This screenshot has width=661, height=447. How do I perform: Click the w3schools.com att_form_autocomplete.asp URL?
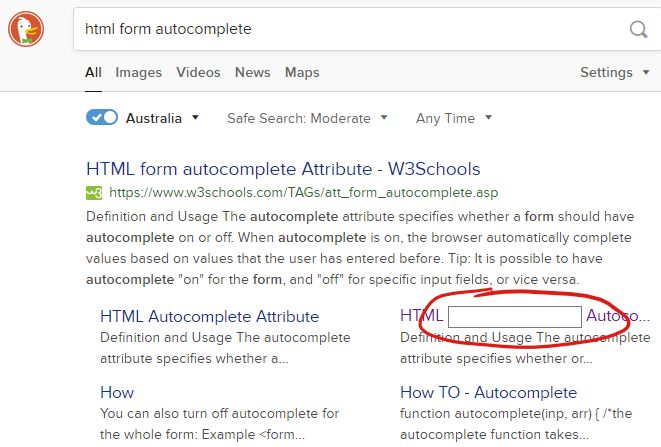tap(303, 192)
